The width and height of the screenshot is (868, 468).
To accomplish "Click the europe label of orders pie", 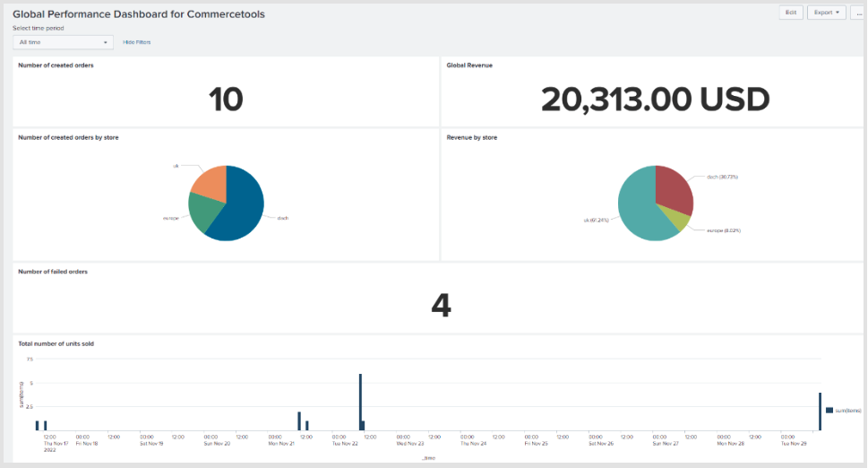I will coord(171,218).
